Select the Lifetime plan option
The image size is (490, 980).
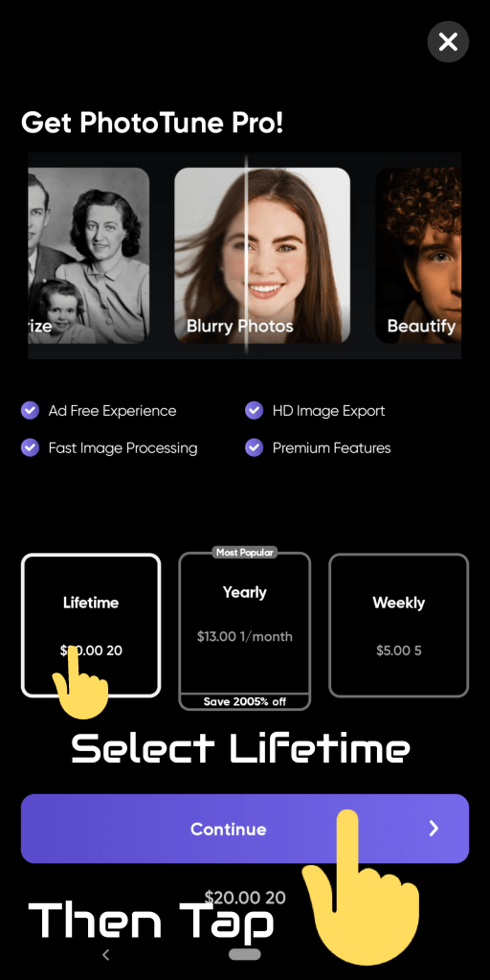(x=91, y=625)
